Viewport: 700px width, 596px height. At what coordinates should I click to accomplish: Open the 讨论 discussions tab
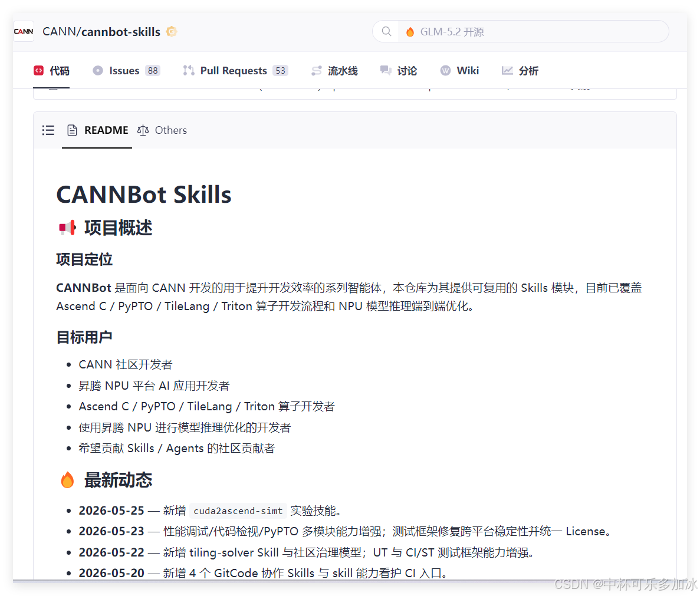point(398,71)
